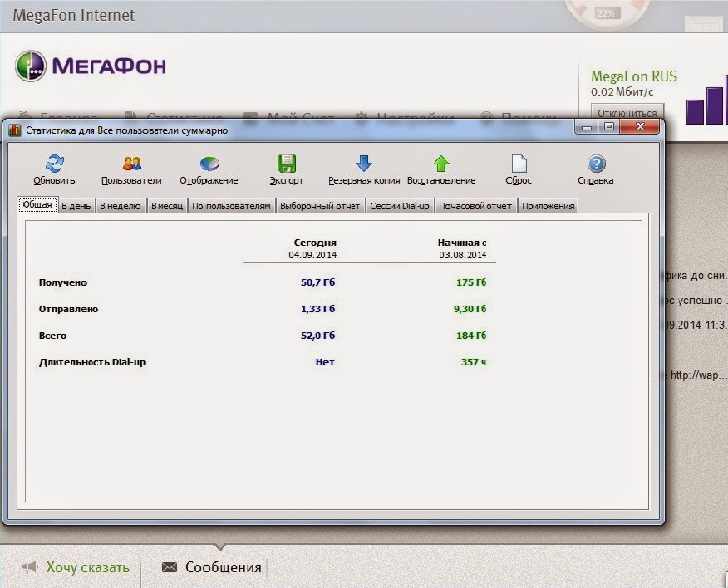Open the Почасовой отчет tab

475,206
